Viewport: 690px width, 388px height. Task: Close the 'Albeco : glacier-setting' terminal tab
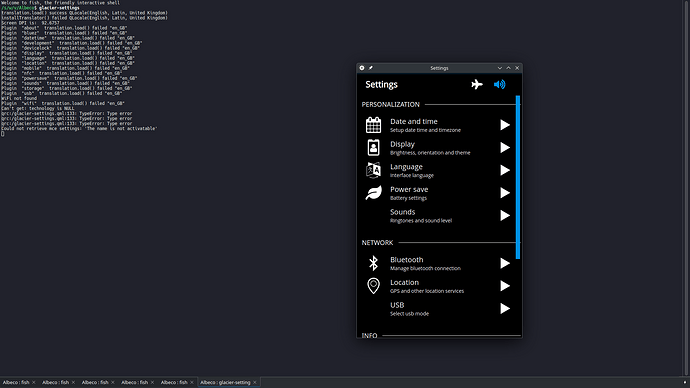255,382
